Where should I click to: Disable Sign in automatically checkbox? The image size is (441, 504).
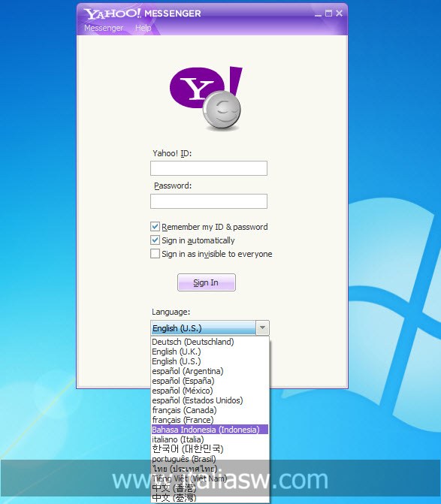[x=155, y=240]
